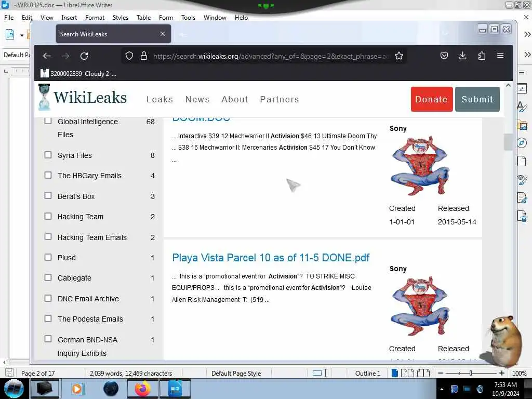Screen dimensions: 532x399
Task: Check Syria Files filter
Action: coord(48,155)
